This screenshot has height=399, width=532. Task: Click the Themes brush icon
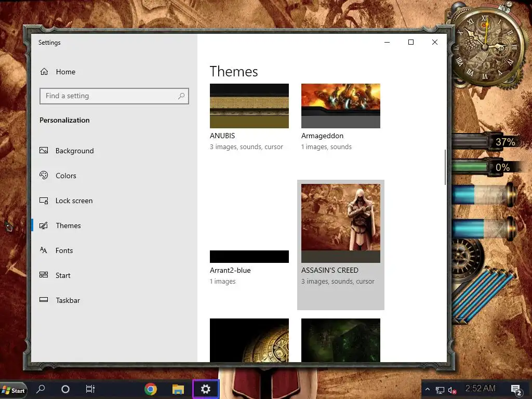[44, 225]
